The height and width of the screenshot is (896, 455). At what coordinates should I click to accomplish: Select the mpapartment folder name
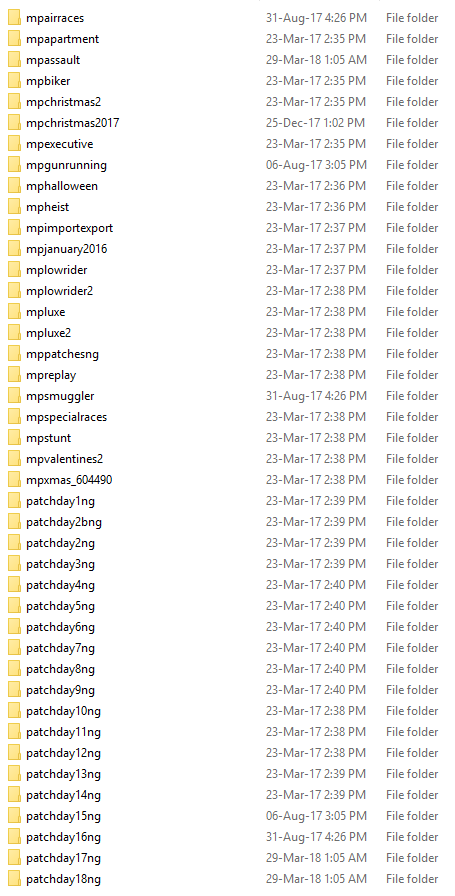point(62,39)
